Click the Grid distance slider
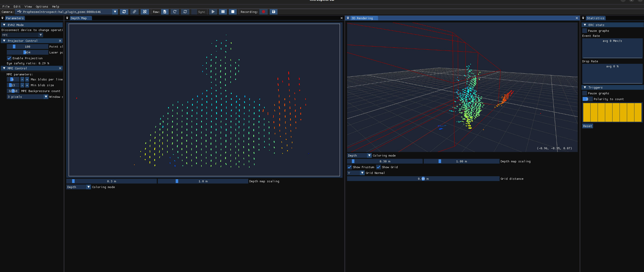This screenshot has height=272, width=644. pos(423,179)
